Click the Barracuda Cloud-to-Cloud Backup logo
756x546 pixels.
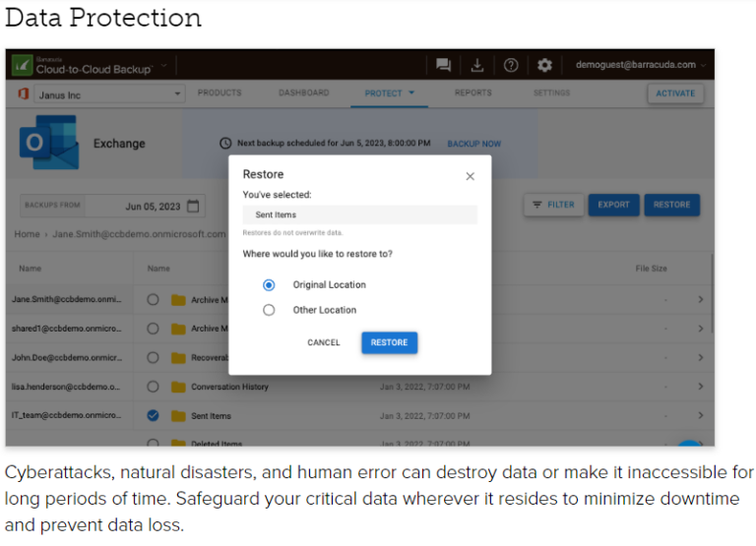82,65
